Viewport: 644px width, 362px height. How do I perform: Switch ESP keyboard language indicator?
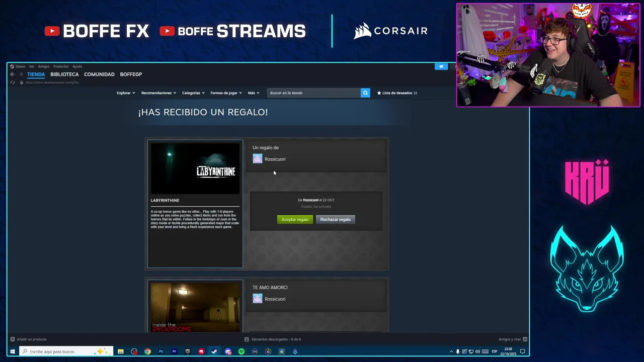[x=494, y=351]
